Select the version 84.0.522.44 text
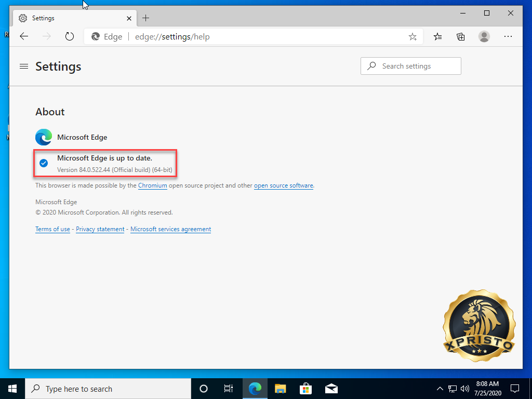The width and height of the screenshot is (532, 399). [115, 170]
